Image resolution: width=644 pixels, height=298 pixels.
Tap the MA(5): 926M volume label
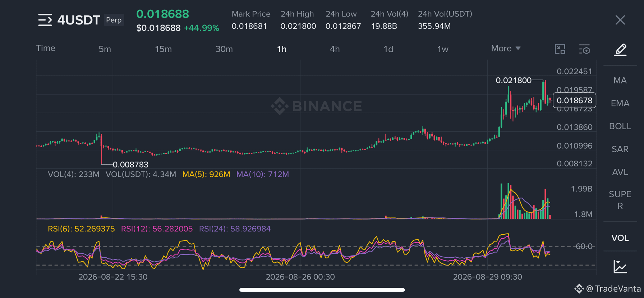click(206, 175)
